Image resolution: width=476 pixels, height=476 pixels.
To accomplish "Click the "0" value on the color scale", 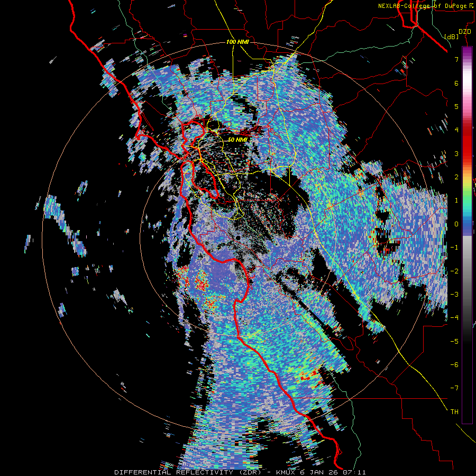I will tap(456, 224).
